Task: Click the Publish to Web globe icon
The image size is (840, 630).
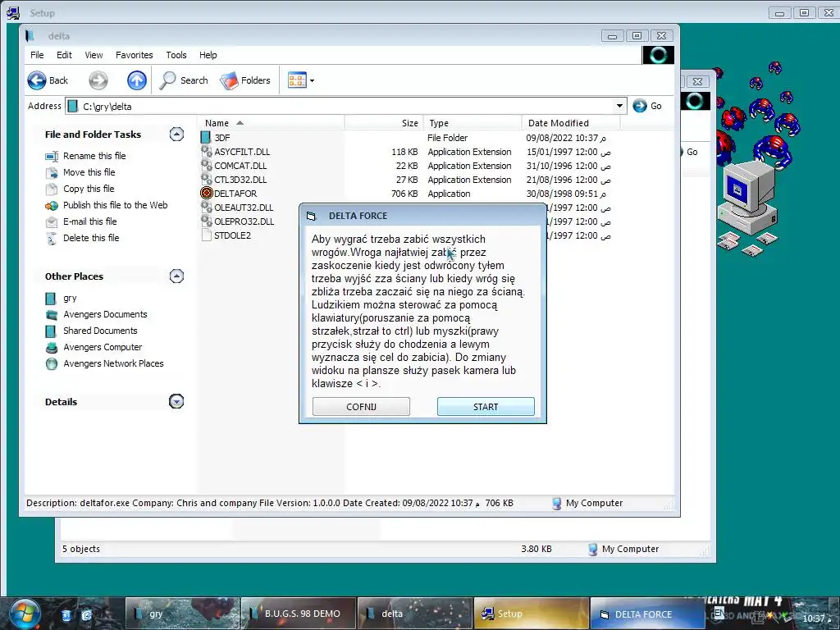Action: coord(52,206)
